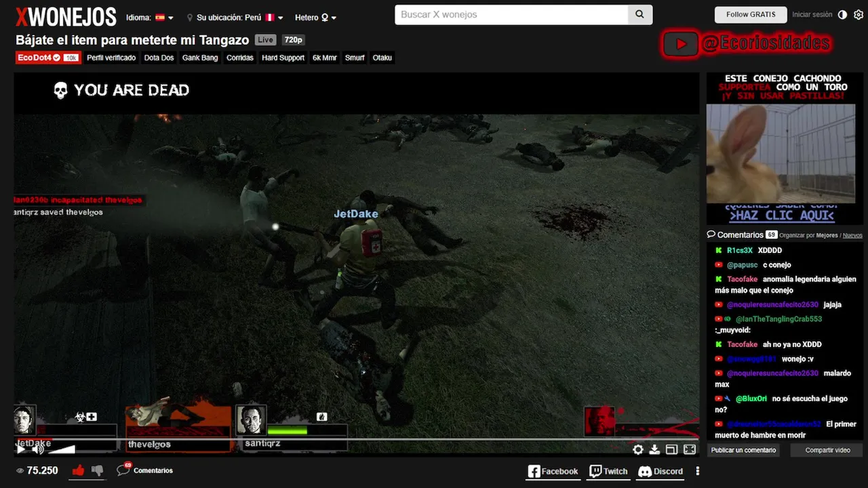Click the @papusc username in chat
Image resolution: width=868 pixels, height=488 pixels.
point(742,265)
